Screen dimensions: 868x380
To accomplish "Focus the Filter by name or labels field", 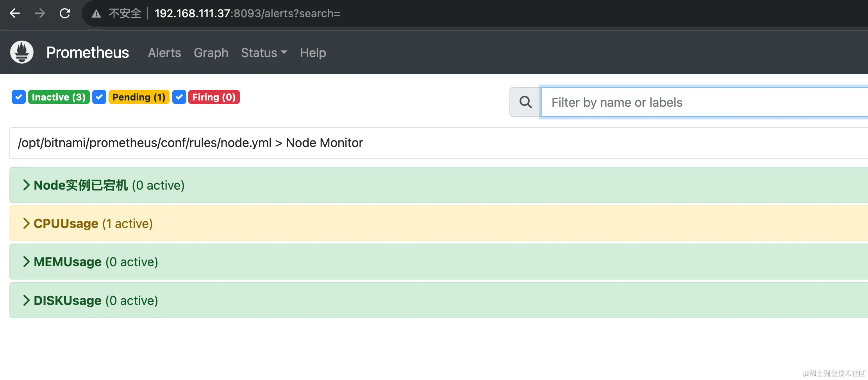I will pyautogui.click(x=705, y=102).
